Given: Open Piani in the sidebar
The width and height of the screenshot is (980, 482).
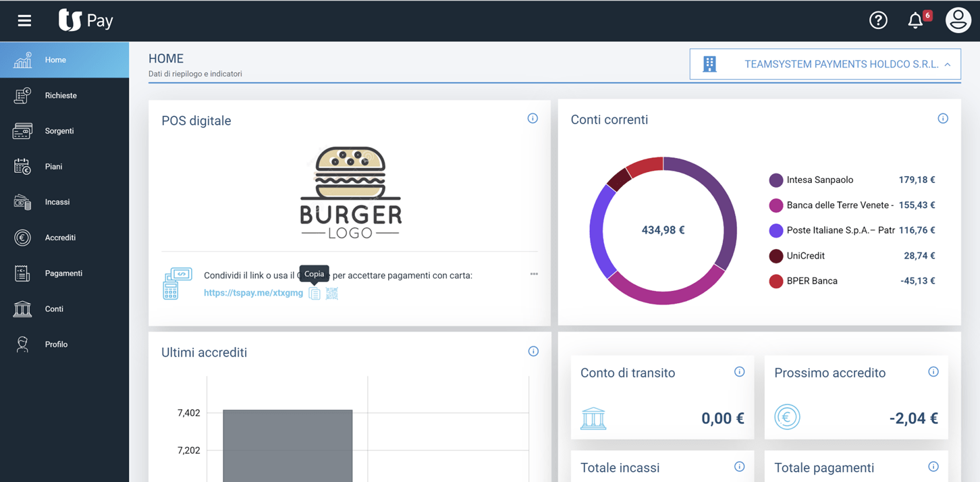Looking at the screenshot, I should tap(64, 167).
